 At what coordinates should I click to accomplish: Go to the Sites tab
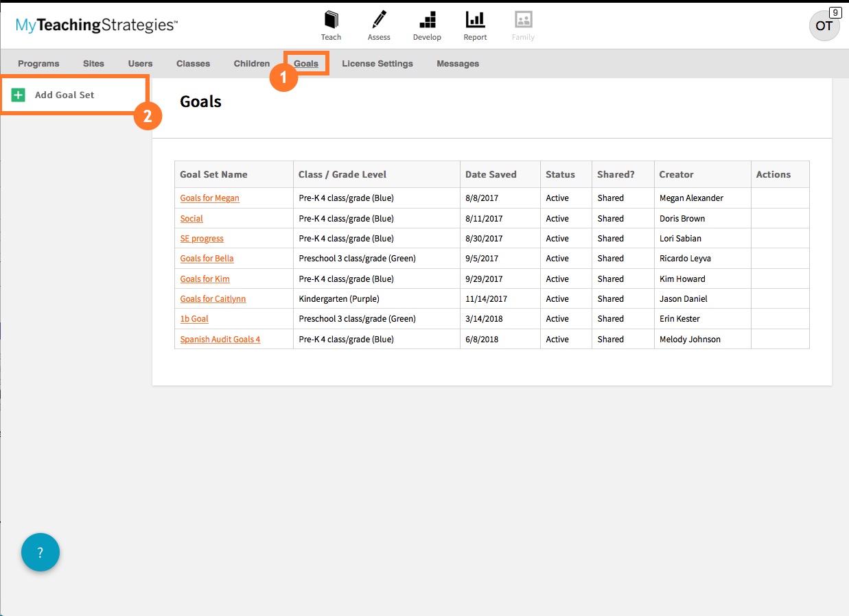(93, 64)
